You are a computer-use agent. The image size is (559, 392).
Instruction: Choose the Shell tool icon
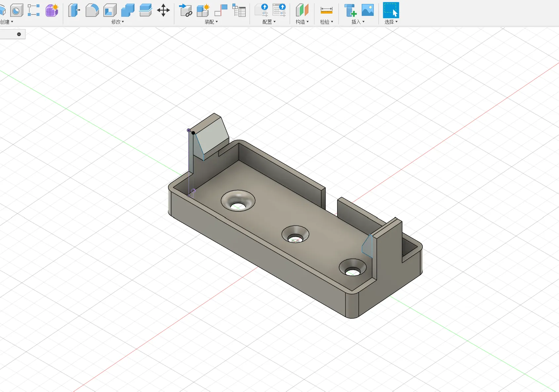110,10
